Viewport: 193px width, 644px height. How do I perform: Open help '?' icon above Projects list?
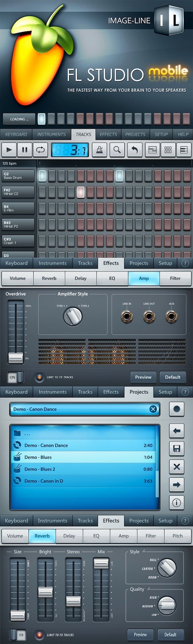[185, 392]
